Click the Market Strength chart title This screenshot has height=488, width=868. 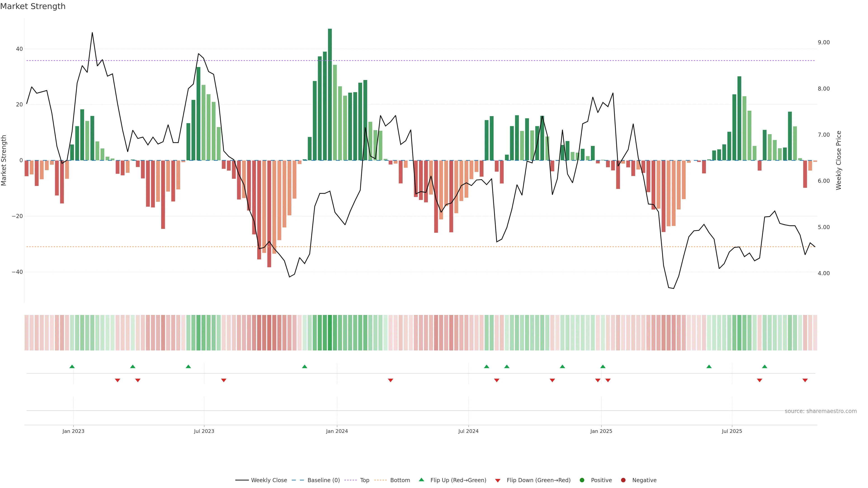tap(33, 6)
